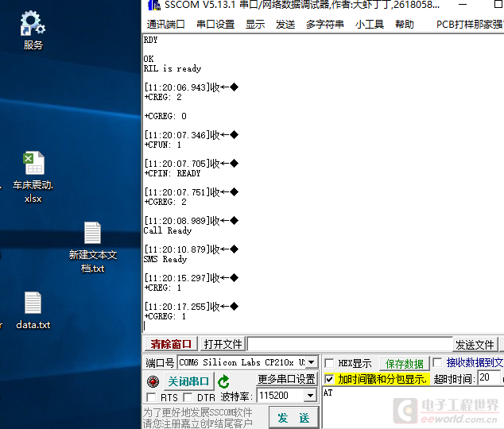Minimize the SSCOM window

[x=463, y=5]
